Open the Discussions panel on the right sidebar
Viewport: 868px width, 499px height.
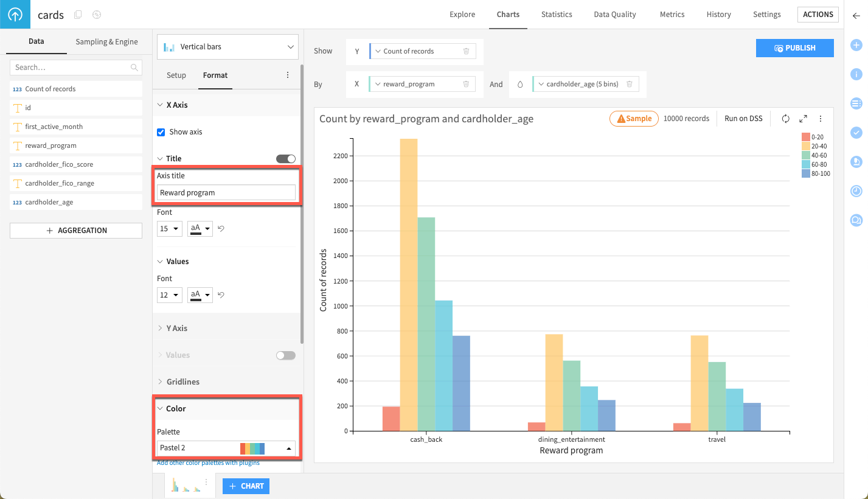coord(856,220)
